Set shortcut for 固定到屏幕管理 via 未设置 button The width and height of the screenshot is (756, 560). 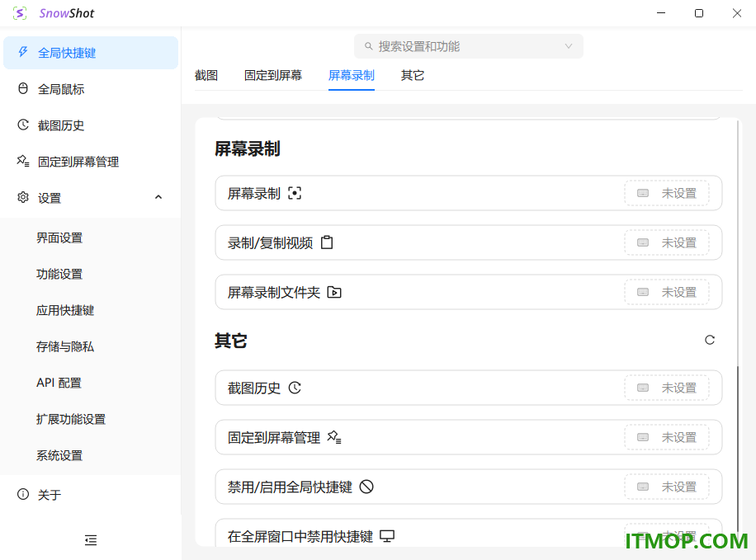coord(667,437)
